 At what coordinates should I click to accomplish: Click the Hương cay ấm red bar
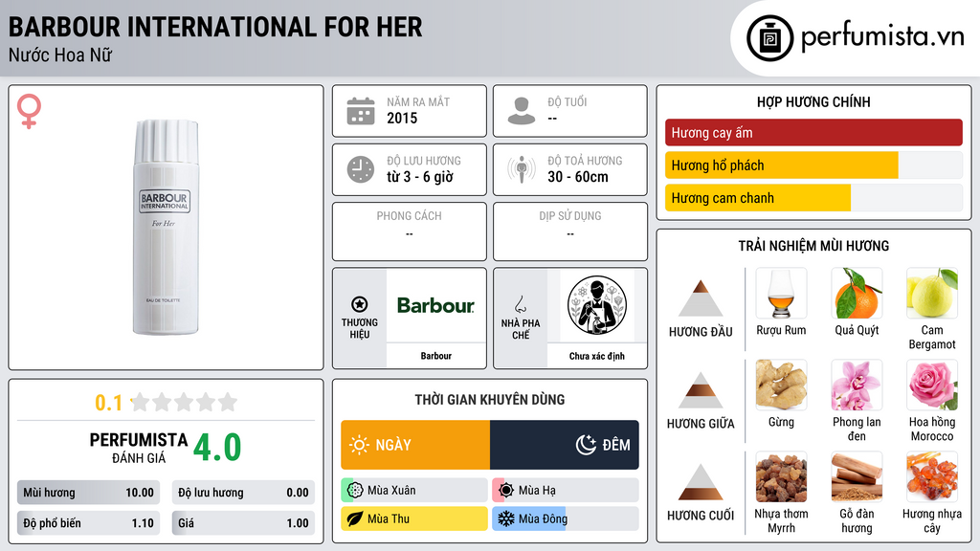813,132
